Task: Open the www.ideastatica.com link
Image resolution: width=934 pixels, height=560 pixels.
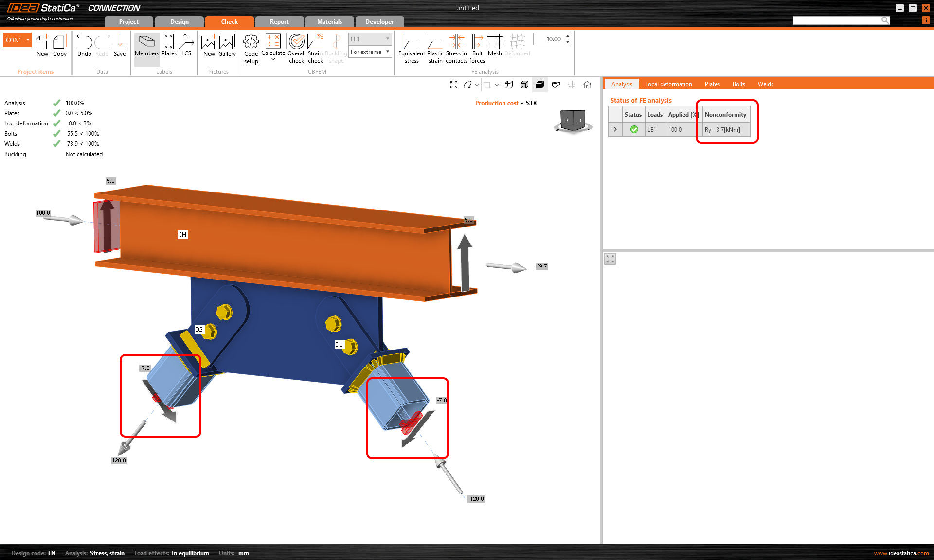Action: [901, 553]
